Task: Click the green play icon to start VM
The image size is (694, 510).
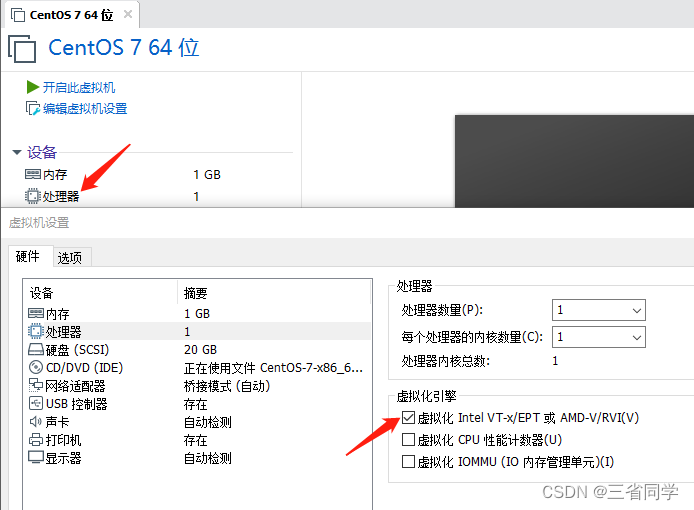Action: [x=33, y=87]
